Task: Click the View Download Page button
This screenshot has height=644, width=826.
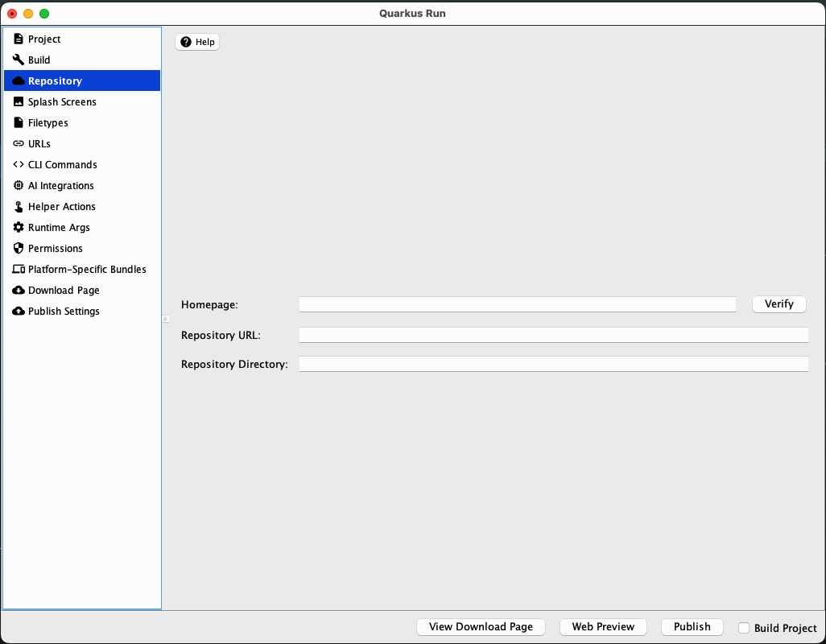Action: 481,626
